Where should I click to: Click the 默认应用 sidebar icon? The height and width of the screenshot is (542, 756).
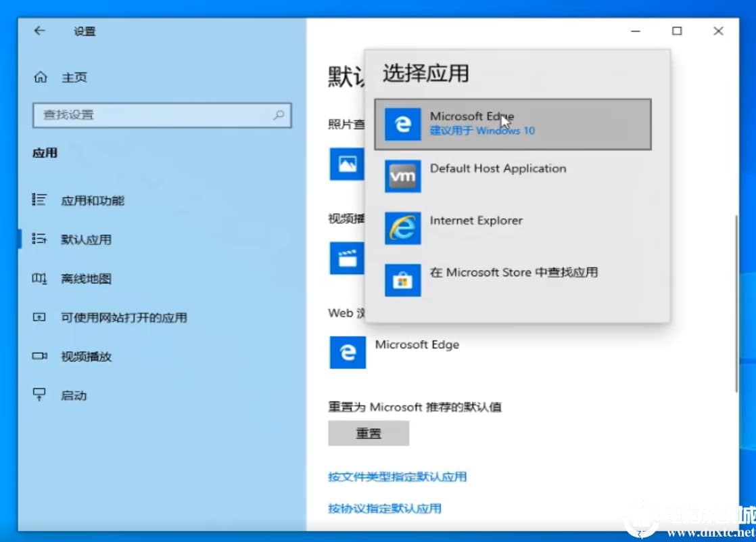(x=39, y=238)
